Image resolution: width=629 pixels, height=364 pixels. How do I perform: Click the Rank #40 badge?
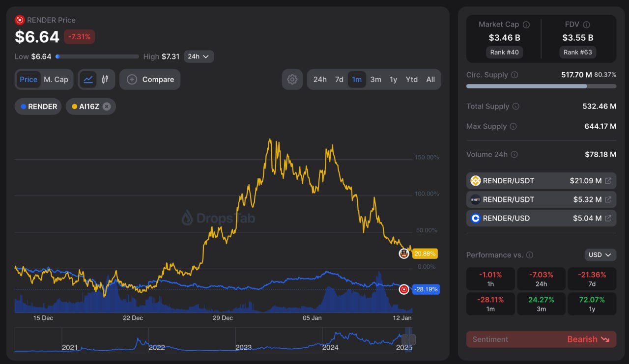point(504,52)
